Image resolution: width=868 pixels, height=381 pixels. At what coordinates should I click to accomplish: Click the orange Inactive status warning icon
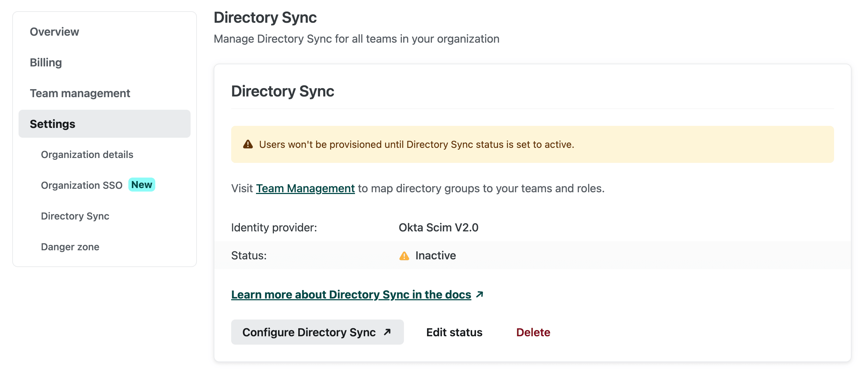click(x=404, y=256)
